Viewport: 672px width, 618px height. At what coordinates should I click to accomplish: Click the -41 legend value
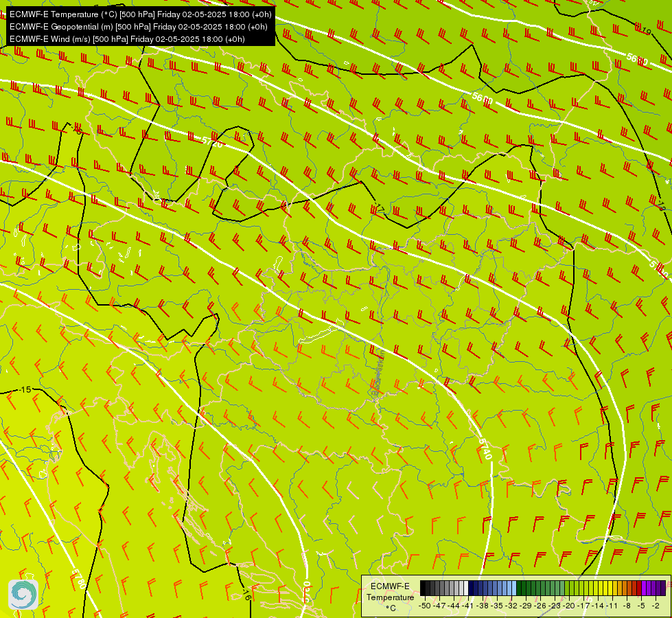[468, 606]
